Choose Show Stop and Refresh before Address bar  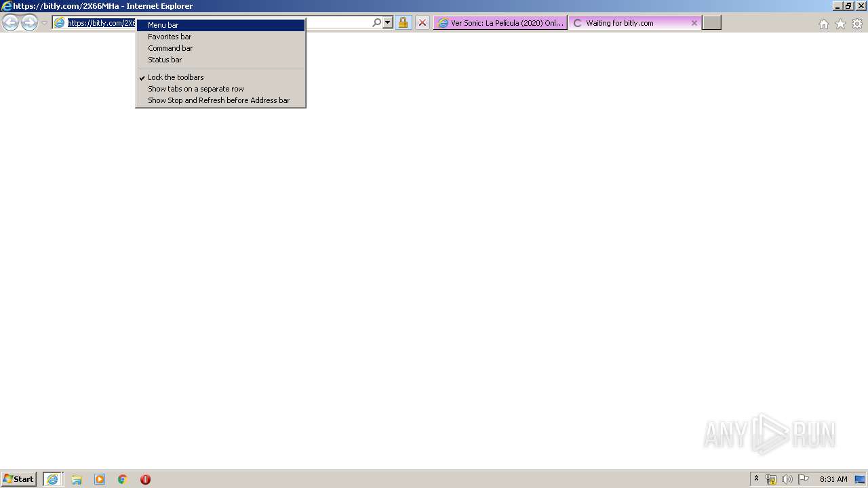[x=220, y=100]
